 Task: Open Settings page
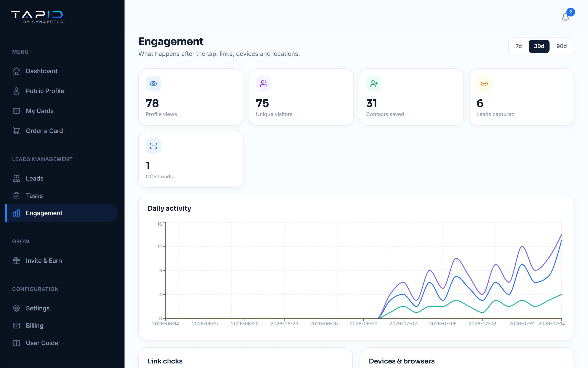(x=61, y=308)
